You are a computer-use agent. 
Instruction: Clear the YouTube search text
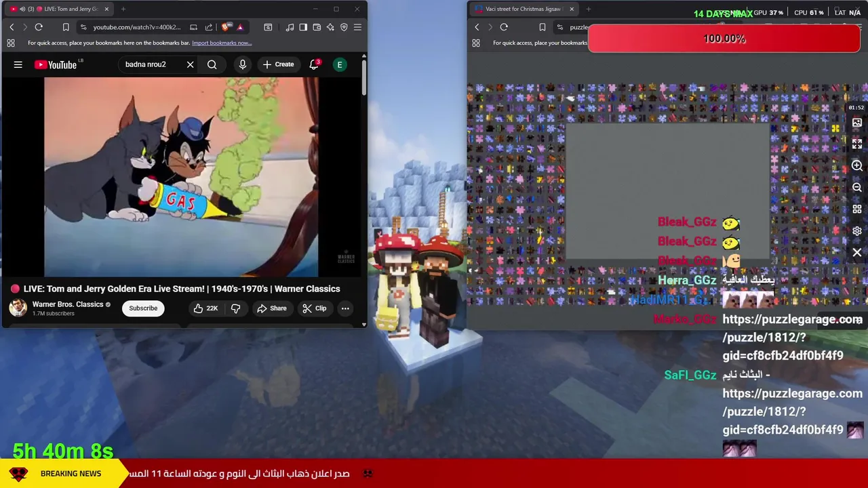(191, 64)
